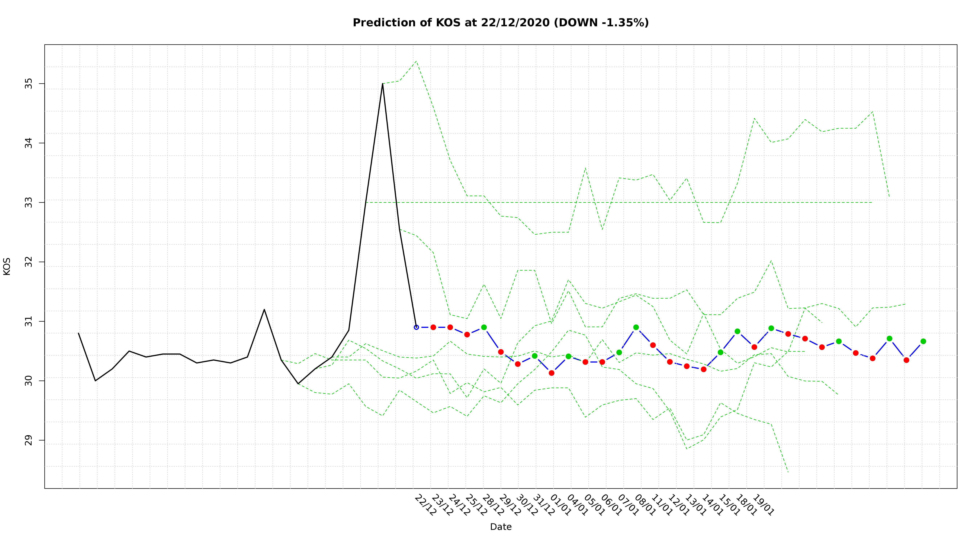Click the green dot above 08/01
980x544 pixels.
tap(636, 327)
